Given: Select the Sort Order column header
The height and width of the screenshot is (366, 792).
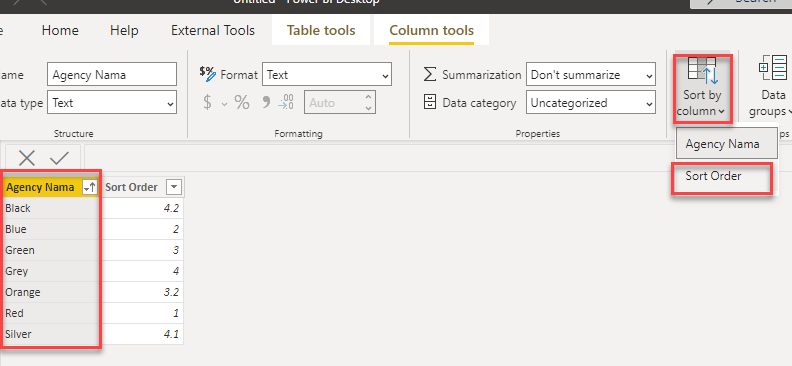Looking at the screenshot, I should [x=131, y=187].
